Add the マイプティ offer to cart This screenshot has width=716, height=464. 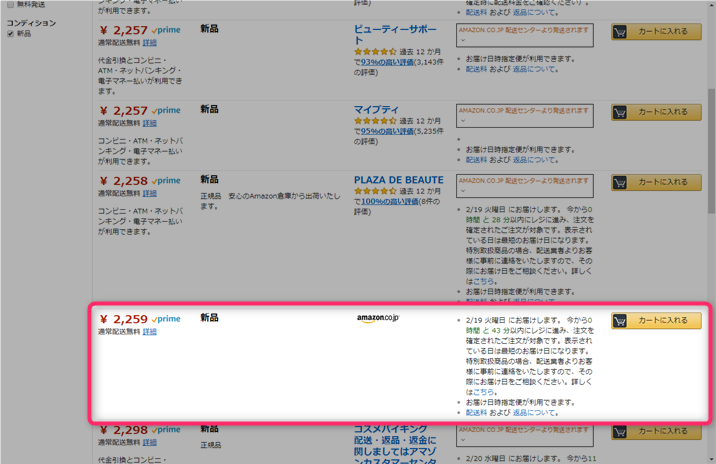pyautogui.click(x=656, y=112)
